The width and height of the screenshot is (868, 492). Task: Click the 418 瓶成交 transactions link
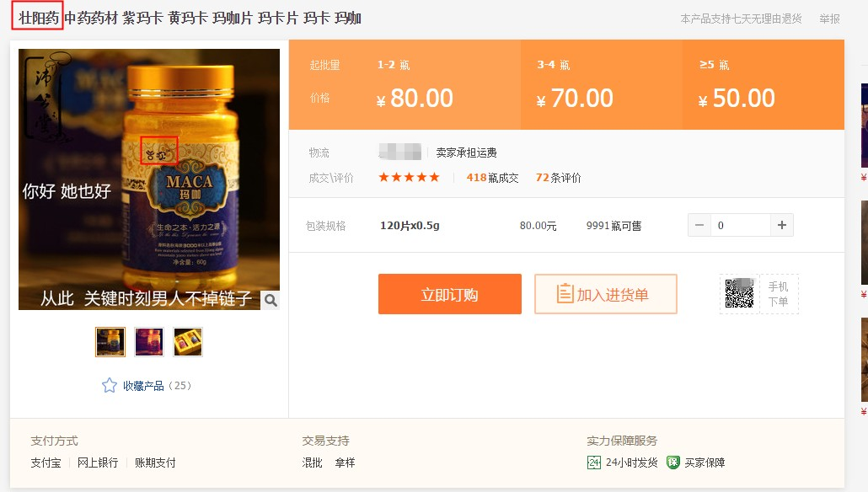(492, 178)
